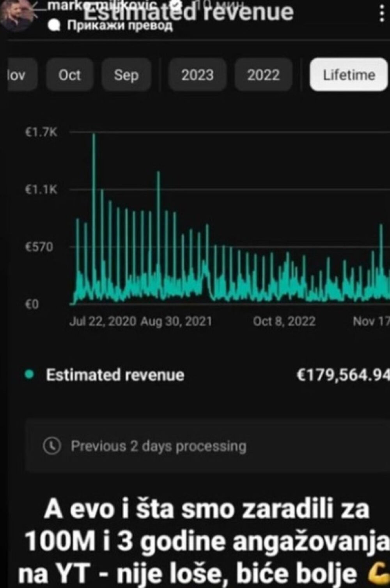Switch to the 2022 time range

point(263,75)
